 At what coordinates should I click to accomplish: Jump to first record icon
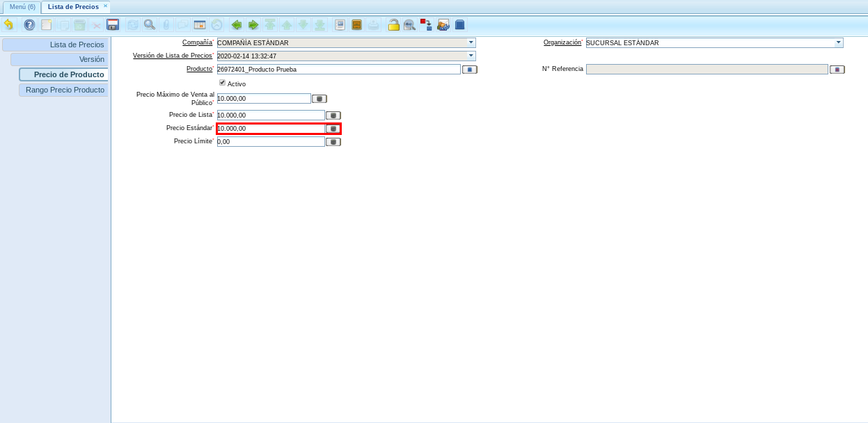[270, 25]
